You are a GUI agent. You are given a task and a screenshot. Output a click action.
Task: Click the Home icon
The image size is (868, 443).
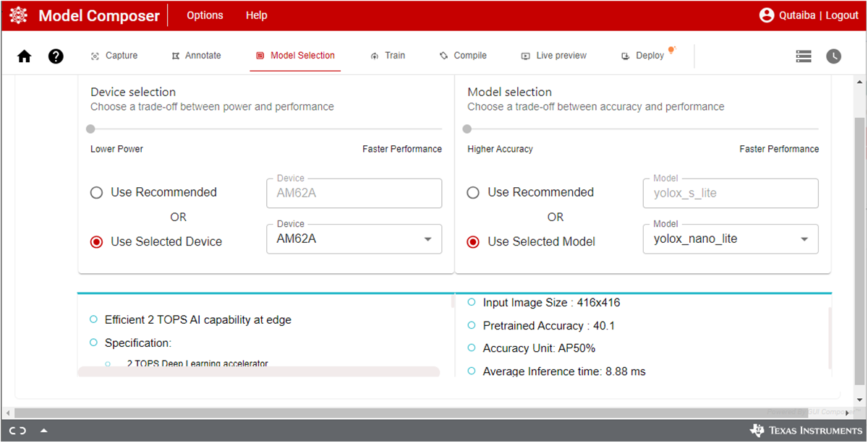point(25,56)
